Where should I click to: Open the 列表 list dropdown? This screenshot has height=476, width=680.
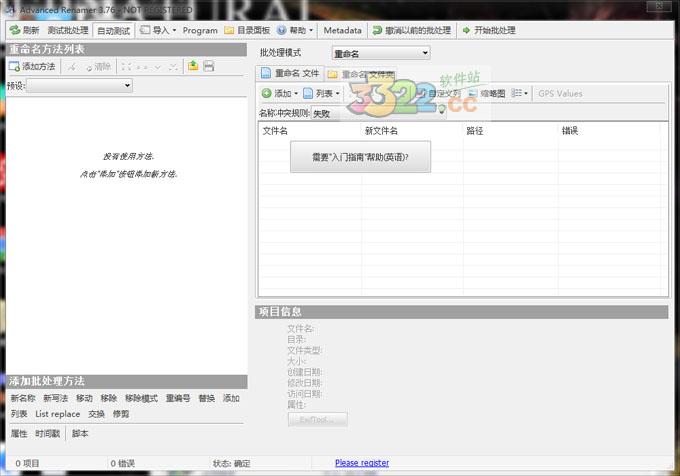[x=321, y=93]
